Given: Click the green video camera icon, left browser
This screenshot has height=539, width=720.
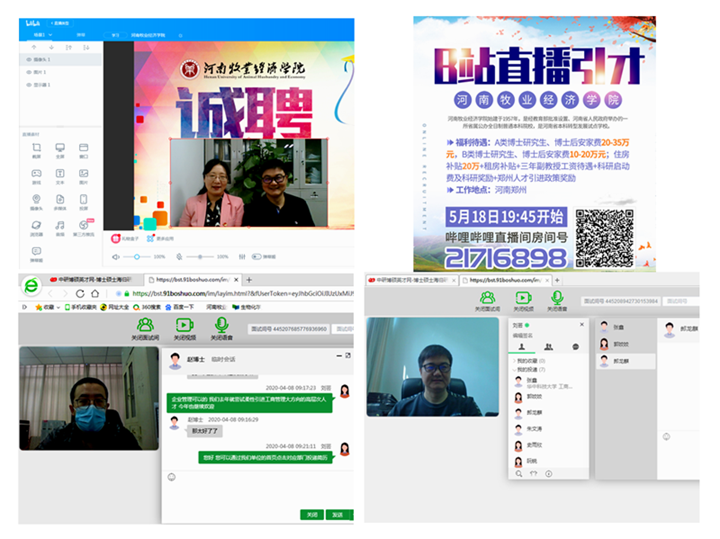Looking at the screenshot, I should click(x=185, y=325).
